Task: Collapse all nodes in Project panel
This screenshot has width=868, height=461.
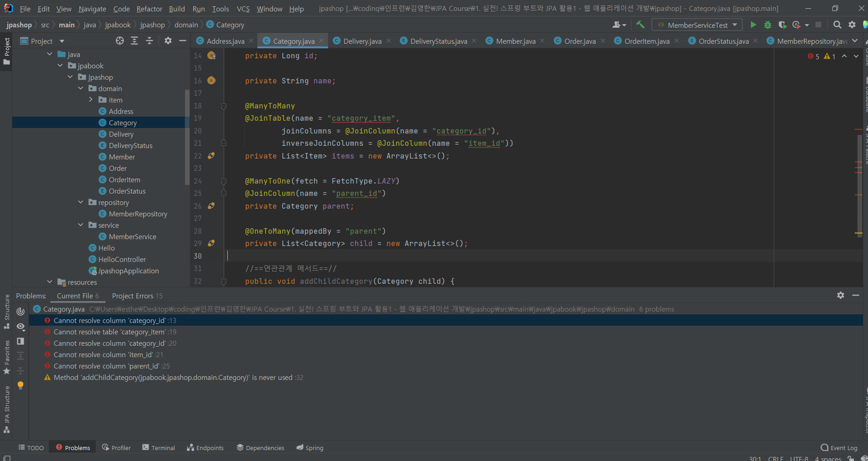Action: [x=149, y=41]
